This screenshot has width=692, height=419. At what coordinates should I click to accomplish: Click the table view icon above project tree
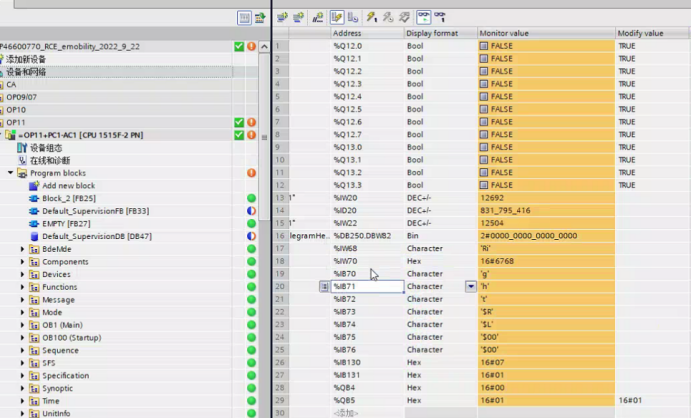[x=244, y=18]
